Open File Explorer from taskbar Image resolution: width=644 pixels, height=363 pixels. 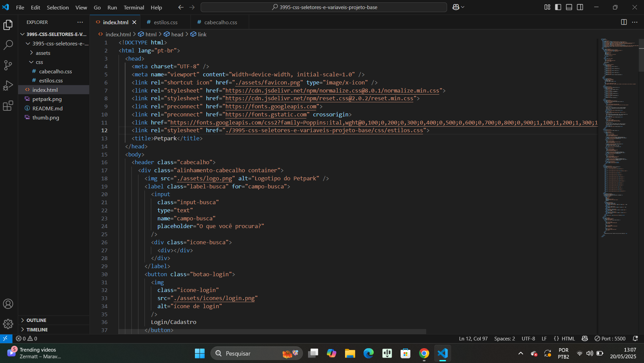tap(350, 353)
